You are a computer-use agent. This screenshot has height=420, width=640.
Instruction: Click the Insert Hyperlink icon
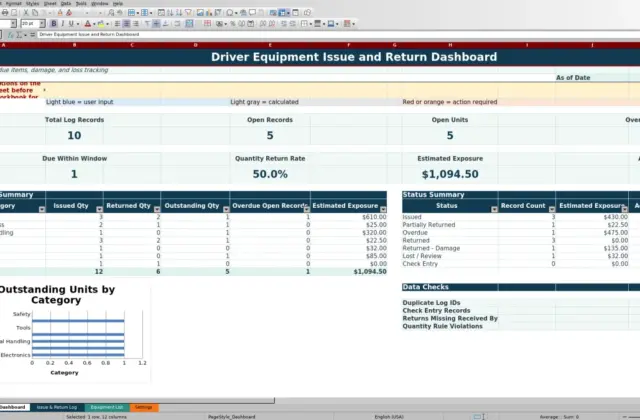pos(243,13)
